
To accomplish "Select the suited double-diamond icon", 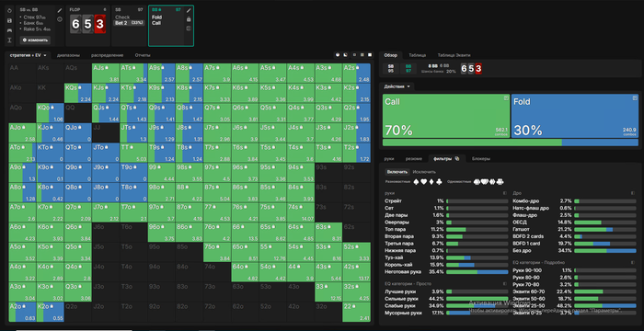I will point(492,181).
